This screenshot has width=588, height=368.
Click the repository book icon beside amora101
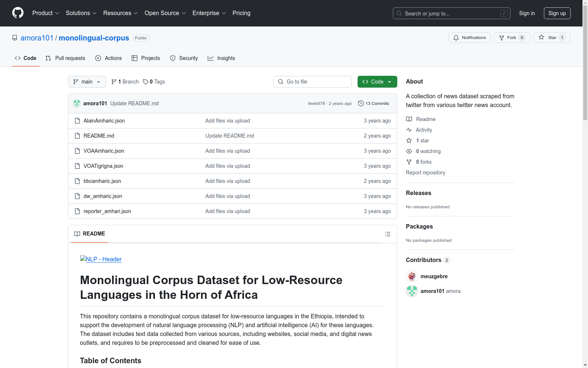click(15, 38)
